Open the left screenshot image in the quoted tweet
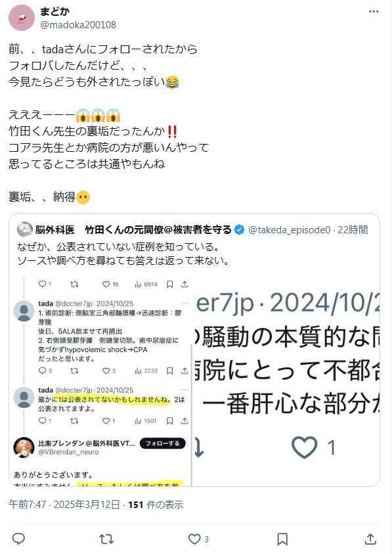 pos(100,381)
